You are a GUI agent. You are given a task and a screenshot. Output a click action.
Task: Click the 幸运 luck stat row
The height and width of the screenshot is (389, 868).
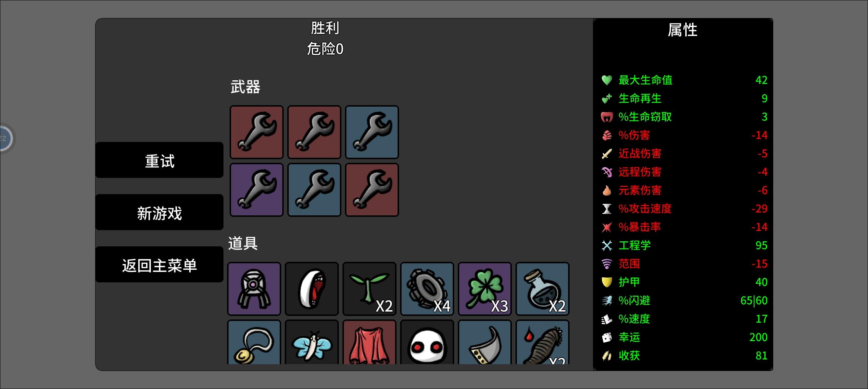684,337
